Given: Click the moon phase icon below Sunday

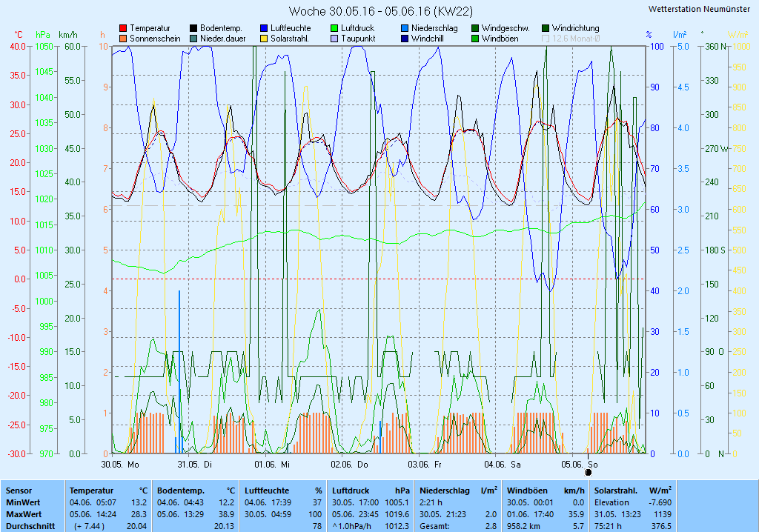Looking at the screenshot, I should tap(589, 471).
